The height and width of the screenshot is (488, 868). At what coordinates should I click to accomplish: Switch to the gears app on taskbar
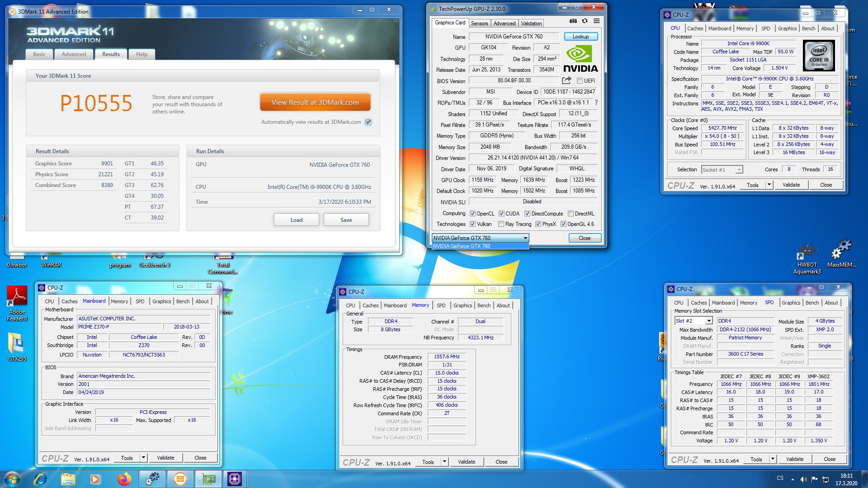click(152, 479)
